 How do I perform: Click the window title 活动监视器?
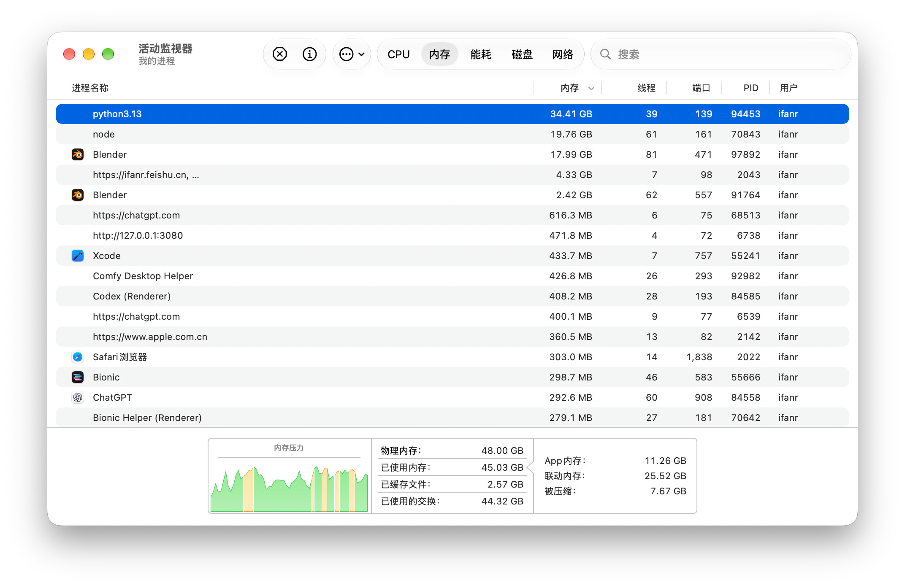pyautogui.click(x=165, y=49)
